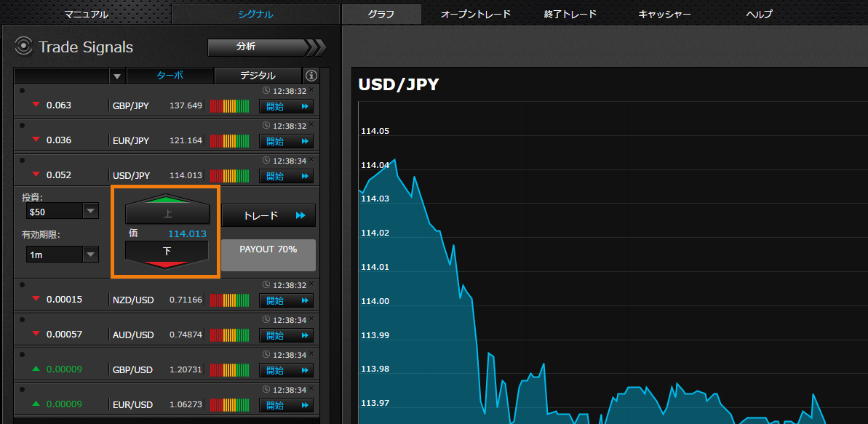Click the PAYOUT 70% box
The height and width of the screenshot is (424, 868).
point(268,255)
